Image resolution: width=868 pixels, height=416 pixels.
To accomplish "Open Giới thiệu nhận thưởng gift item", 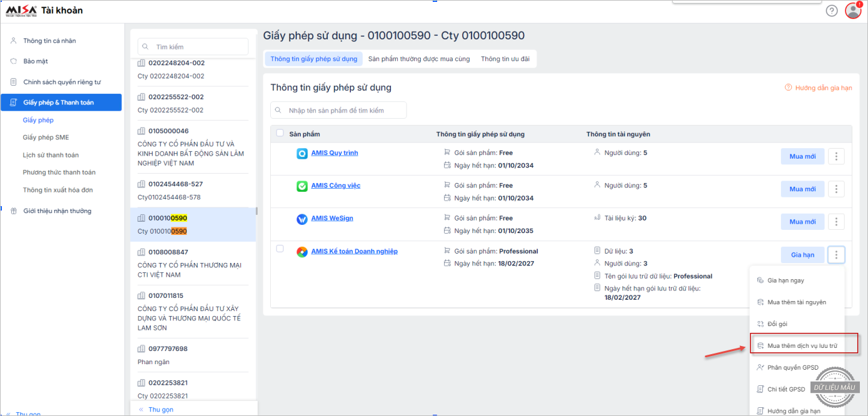I will tap(57, 211).
